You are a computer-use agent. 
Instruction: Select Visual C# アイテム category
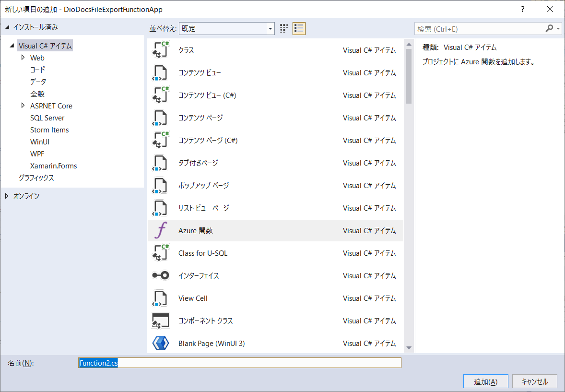[x=45, y=46]
